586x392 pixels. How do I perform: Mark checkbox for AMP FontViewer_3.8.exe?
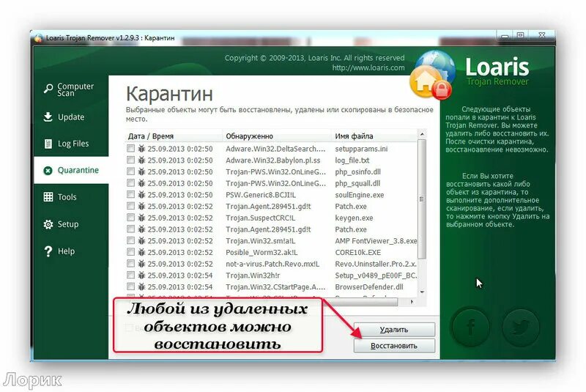[130, 240]
